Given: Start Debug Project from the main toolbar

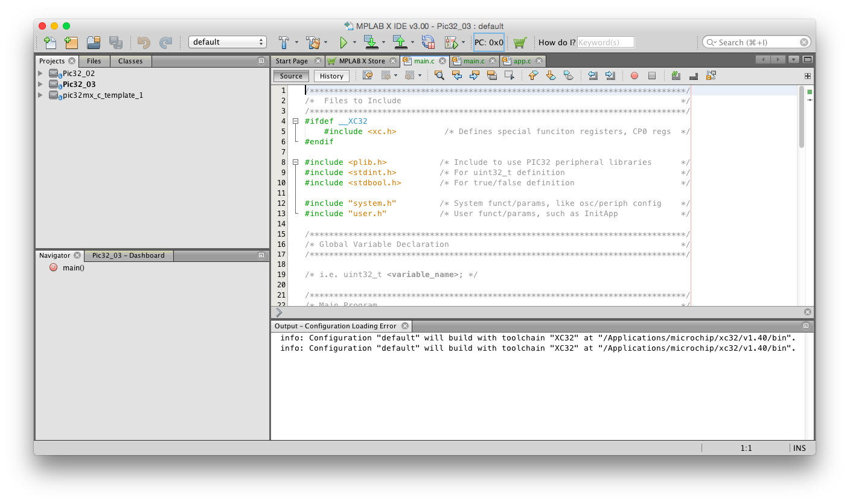Looking at the screenshot, I should [x=451, y=42].
